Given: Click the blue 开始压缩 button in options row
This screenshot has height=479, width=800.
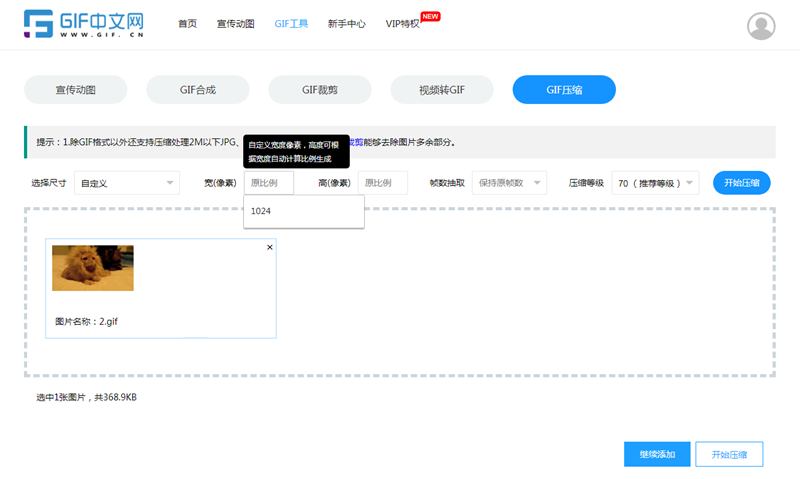Looking at the screenshot, I should 741,183.
